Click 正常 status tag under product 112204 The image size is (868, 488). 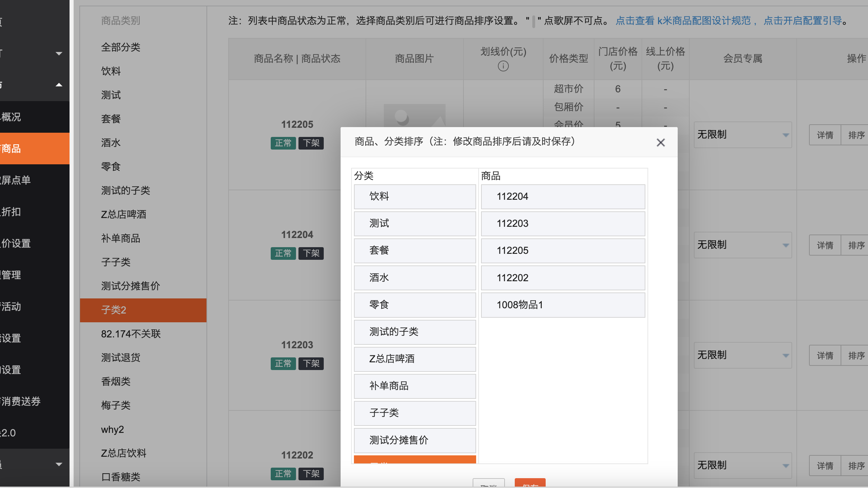point(283,253)
